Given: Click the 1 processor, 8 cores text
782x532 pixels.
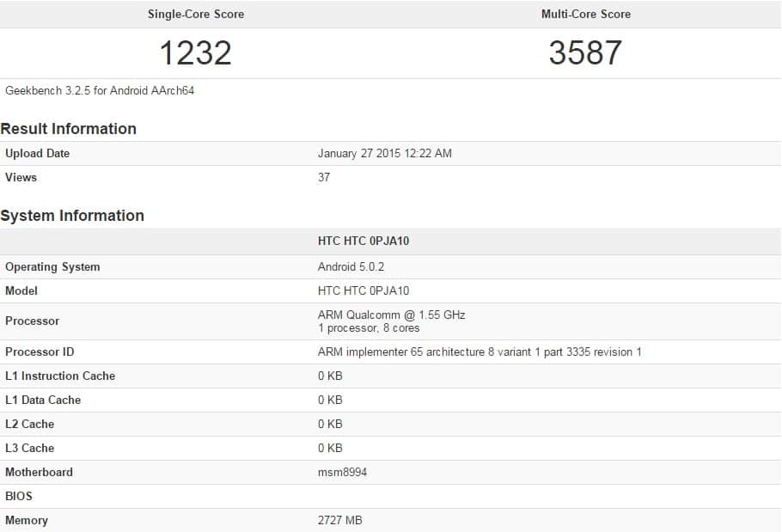Looking at the screenshot, I should [369, 328].
